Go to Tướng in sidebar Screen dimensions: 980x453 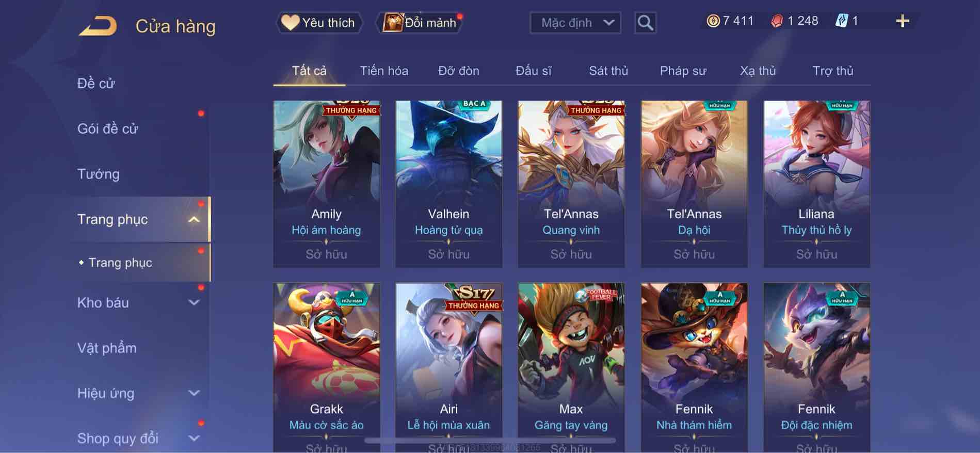[99, 174]
